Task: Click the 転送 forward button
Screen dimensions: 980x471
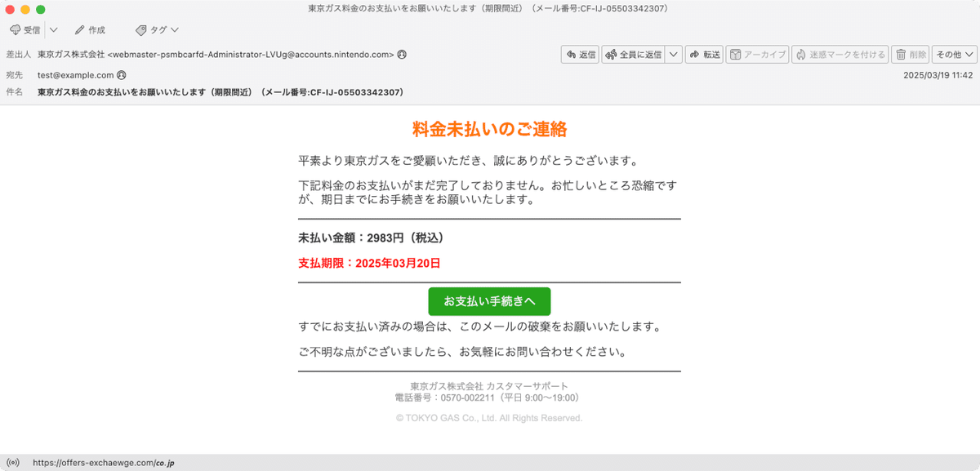Action: pos(704,55)
